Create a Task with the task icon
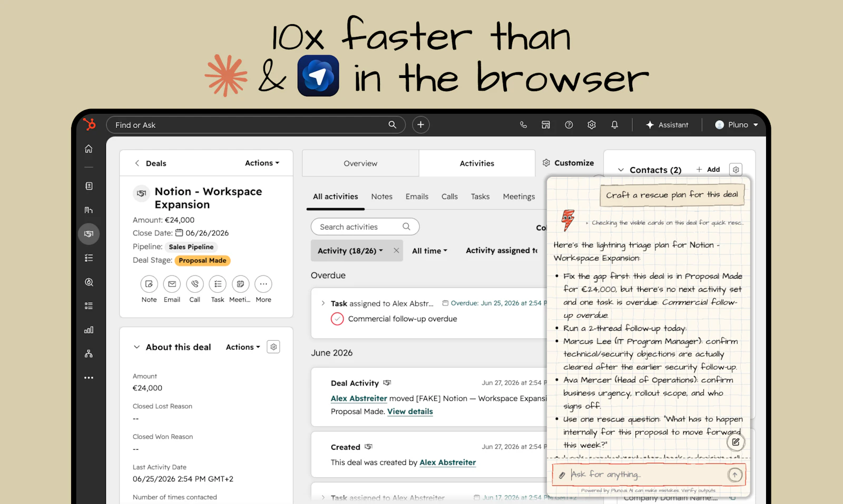Viewport: 843px width, 504px height. coord(218,284)
